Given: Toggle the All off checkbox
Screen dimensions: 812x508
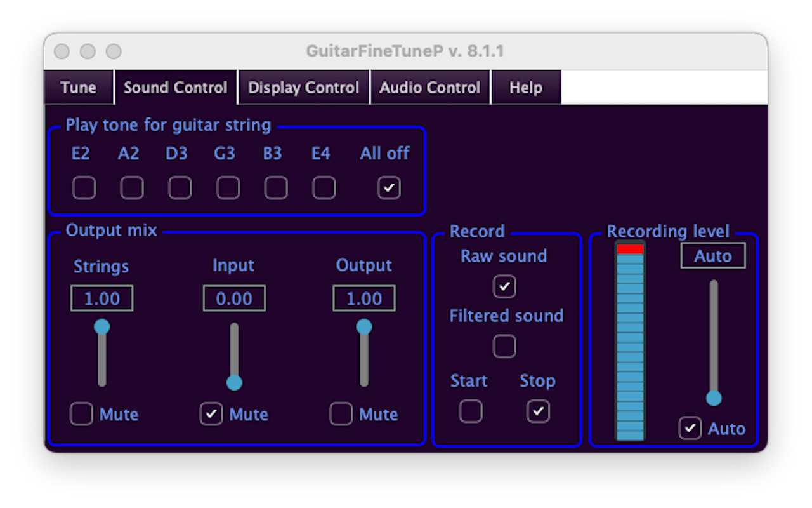Looking at the screenshot, I should click(389, 188).
